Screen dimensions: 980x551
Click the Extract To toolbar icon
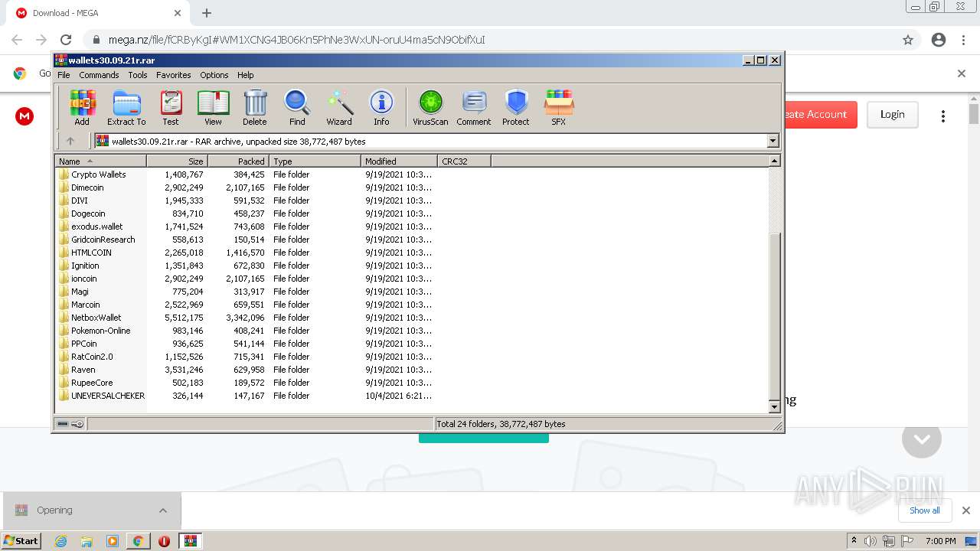coord(126,108)
